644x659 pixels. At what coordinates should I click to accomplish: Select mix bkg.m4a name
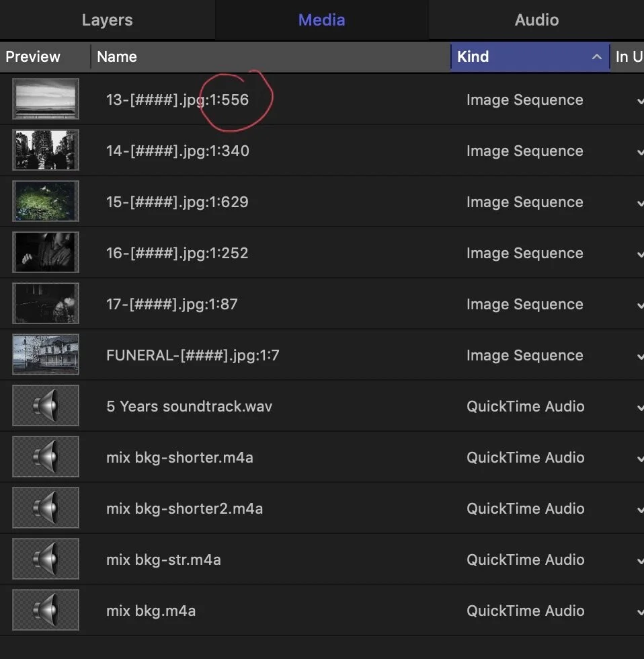click(x=151, y=611)
